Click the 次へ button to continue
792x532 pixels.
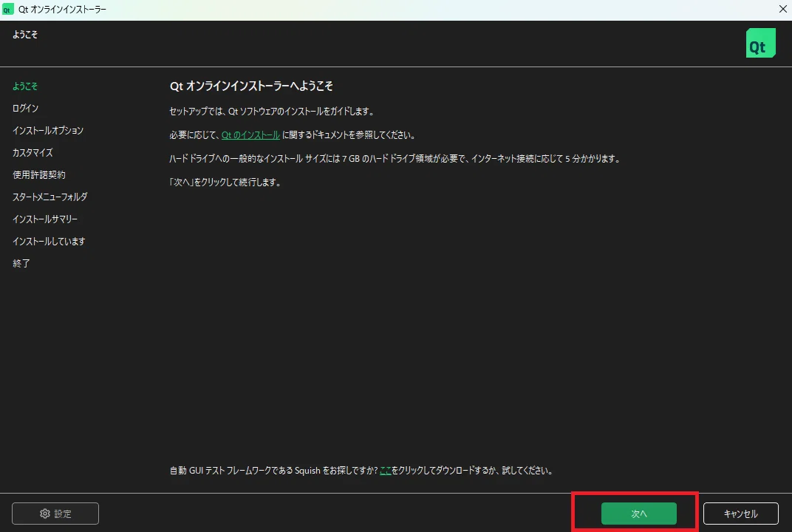tap(638, 514)
